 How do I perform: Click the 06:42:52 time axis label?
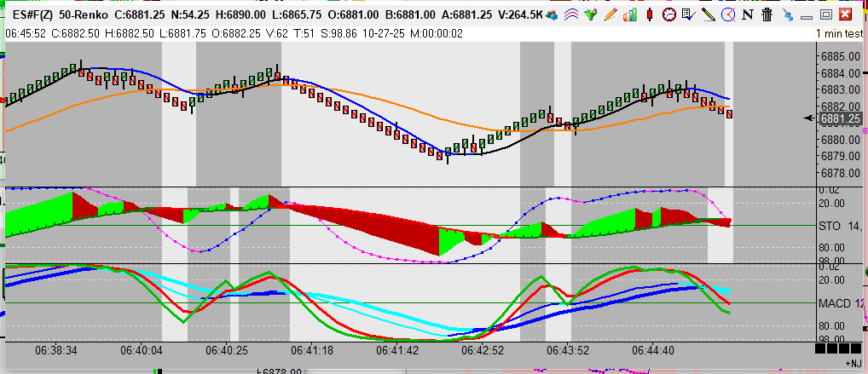coord(483,350)
